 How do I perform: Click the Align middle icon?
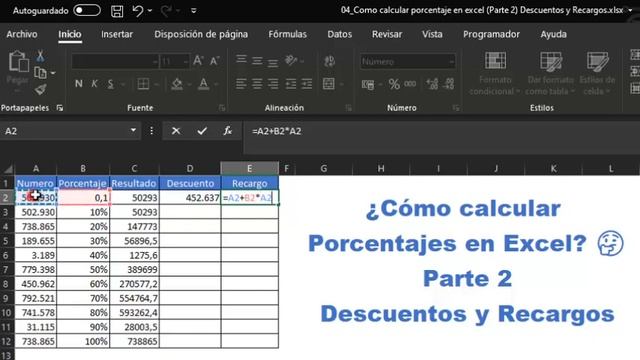257,61
